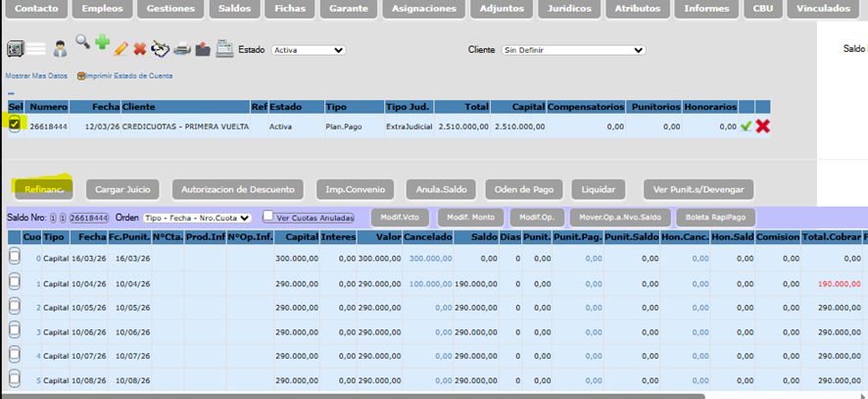Click the Modif. Monto button

pos(469,217)
